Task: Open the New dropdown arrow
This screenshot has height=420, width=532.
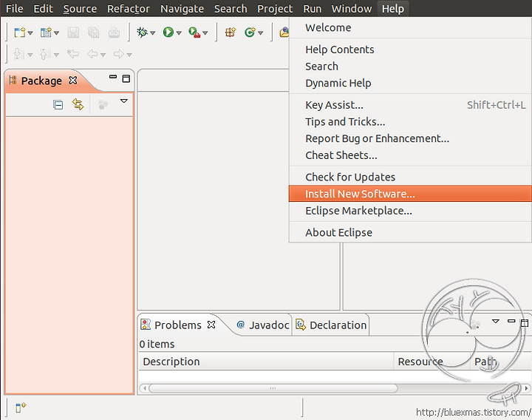Action: (x=30, y=33)
